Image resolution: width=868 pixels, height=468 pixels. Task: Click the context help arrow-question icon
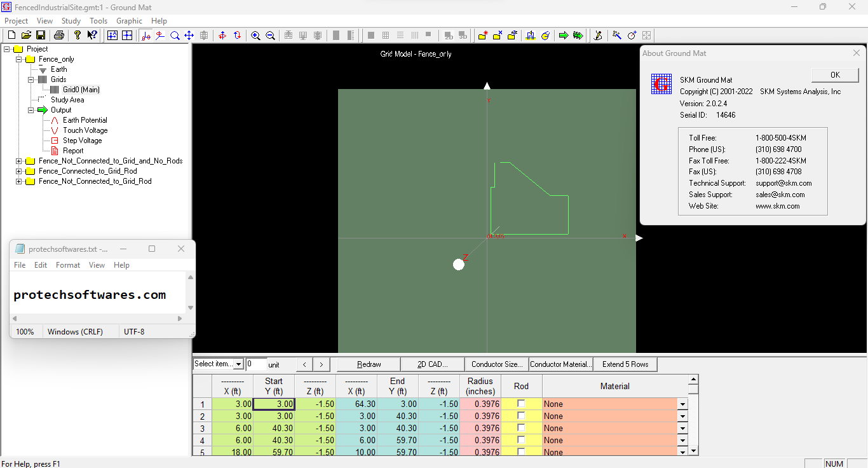point(92,36)
